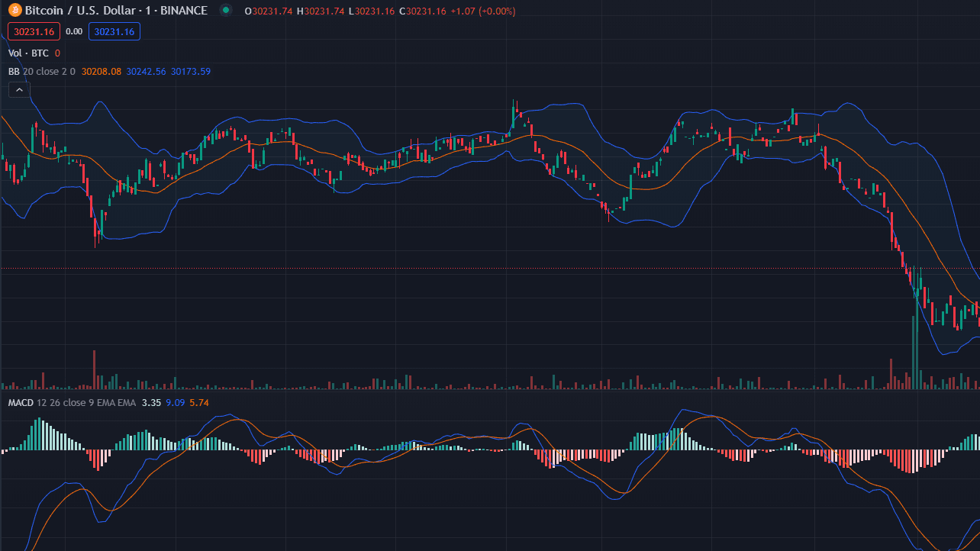
Task: Select the Vol · BTC indicator legend
Action: coord(28,53)
